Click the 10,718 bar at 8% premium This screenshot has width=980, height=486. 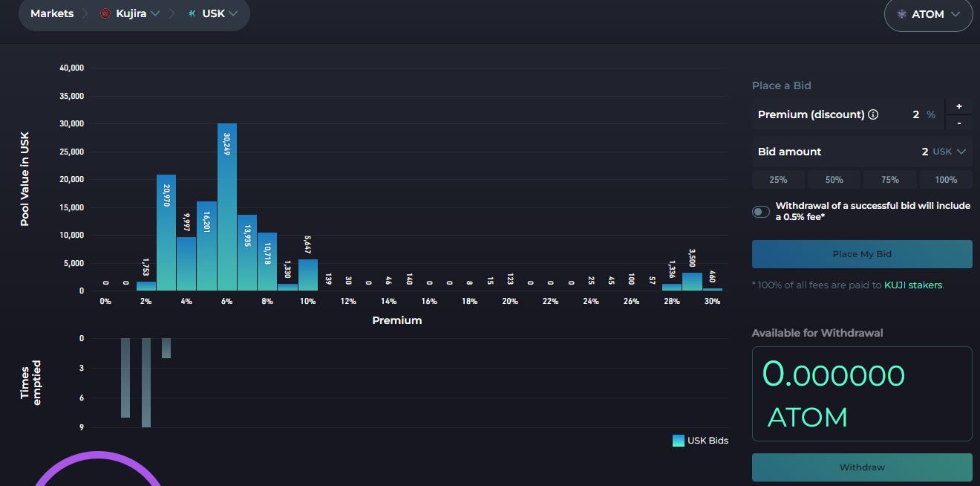tap(267, 262)
